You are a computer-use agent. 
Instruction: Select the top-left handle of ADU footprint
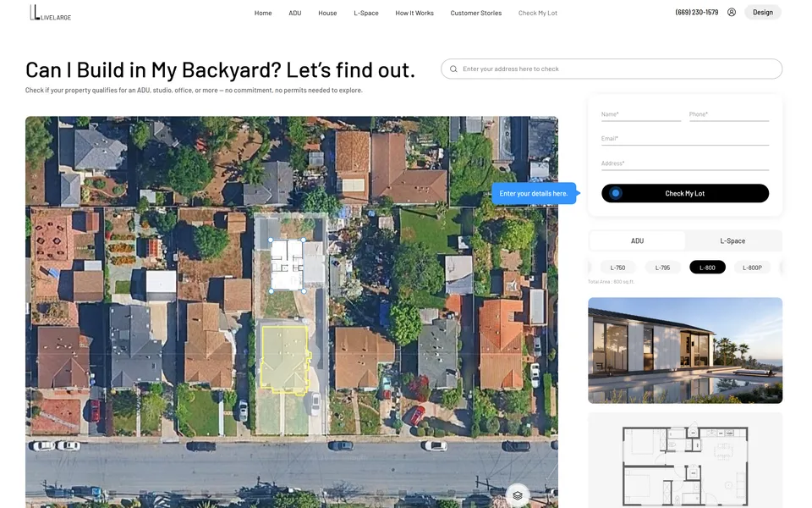pyautogui.click(x=271, y=240)
